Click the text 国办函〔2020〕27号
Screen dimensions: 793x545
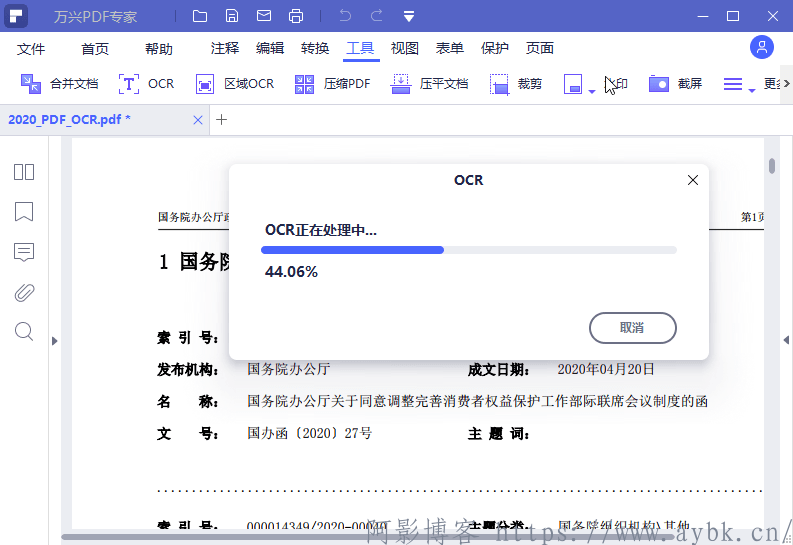[310, 433]
